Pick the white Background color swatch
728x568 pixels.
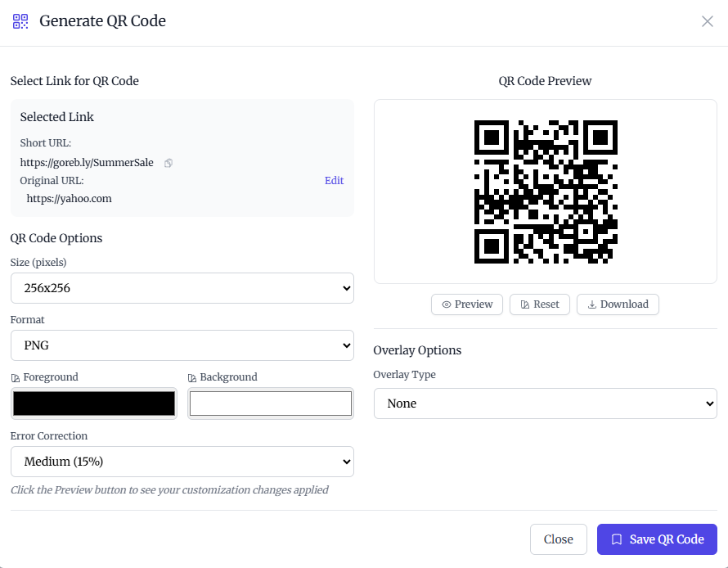[x=271, y=403]
